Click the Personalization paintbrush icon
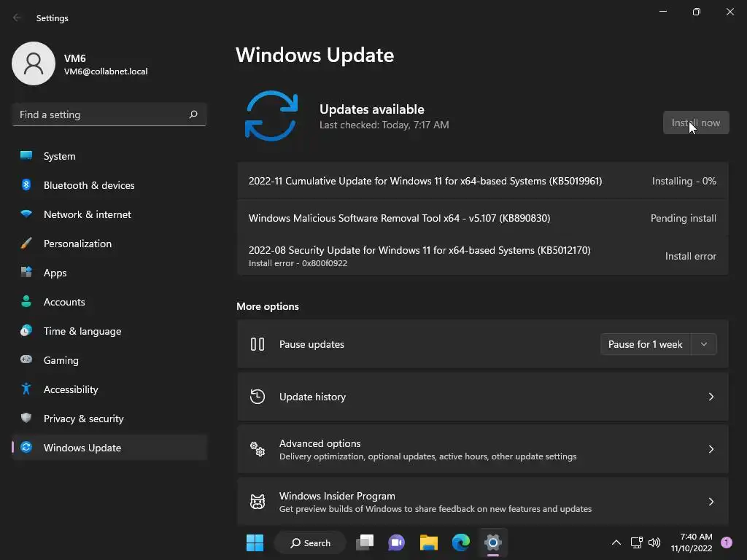 (26, 244)
